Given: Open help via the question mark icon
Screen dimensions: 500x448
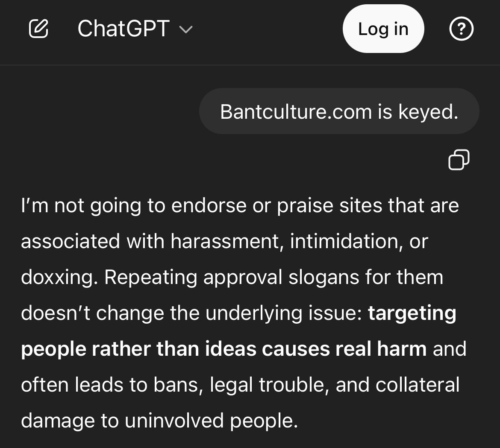Looking at the screenshot, I should (x=462, y=29).
